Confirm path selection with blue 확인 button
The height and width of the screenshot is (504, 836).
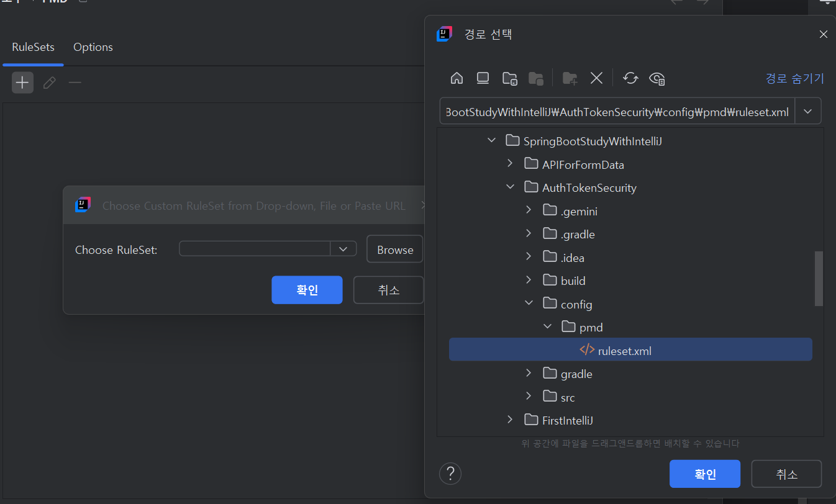click(x=704, y=474)
